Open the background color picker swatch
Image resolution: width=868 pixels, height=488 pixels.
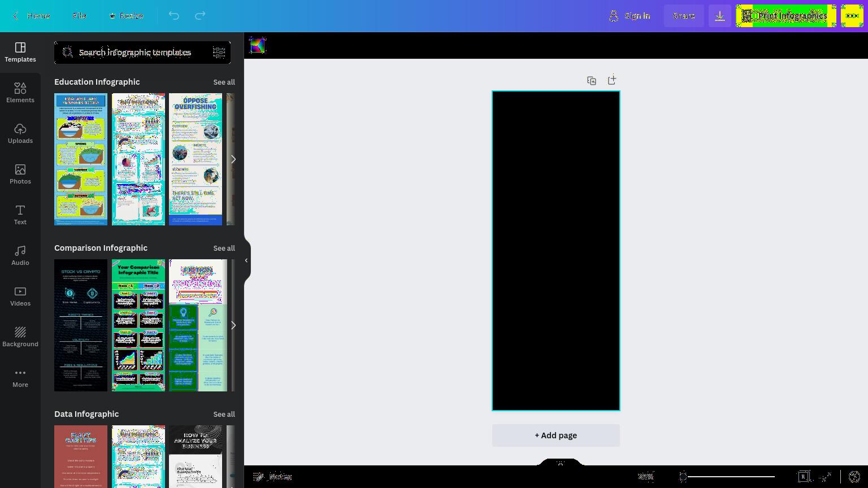[x=258, y=46]
